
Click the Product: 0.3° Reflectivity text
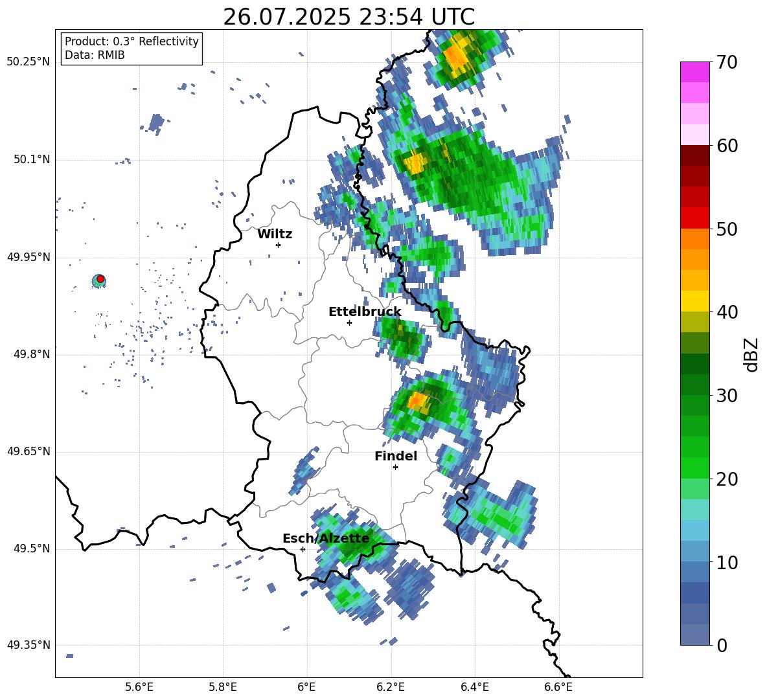132,41
